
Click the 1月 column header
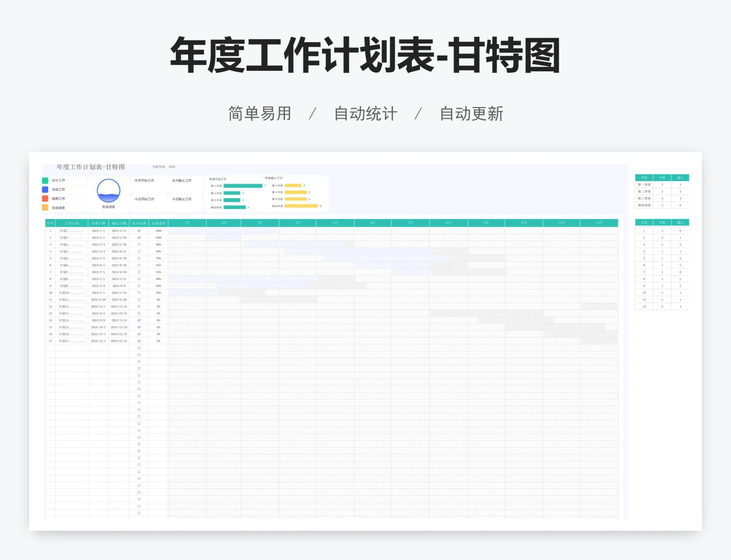pos(187,223)
